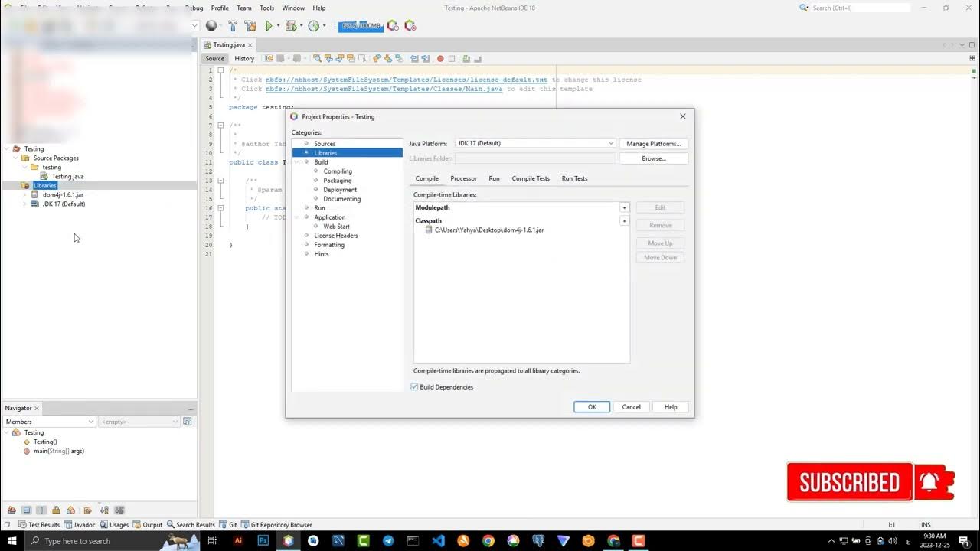Toggle Build Dependencies checkbox
The image size is (980, 551).
tap(414, 387)
